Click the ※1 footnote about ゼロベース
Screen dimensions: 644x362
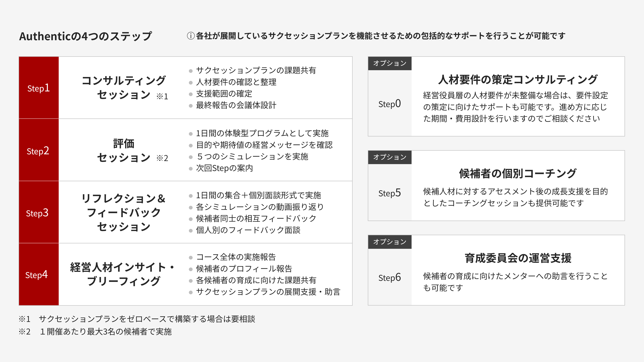tap(137, 319)
